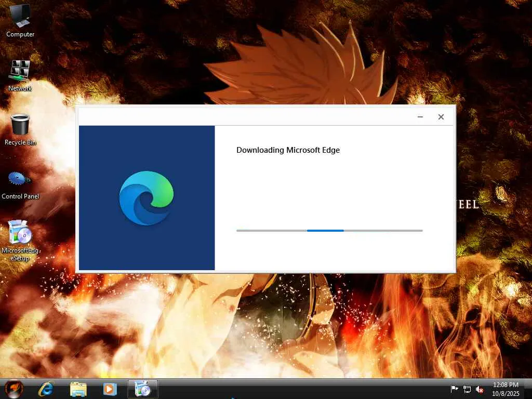Screen dimensions: 532x399
Task: Launch Internet Explorer from taskbar
Action: (x=46, y=389)
